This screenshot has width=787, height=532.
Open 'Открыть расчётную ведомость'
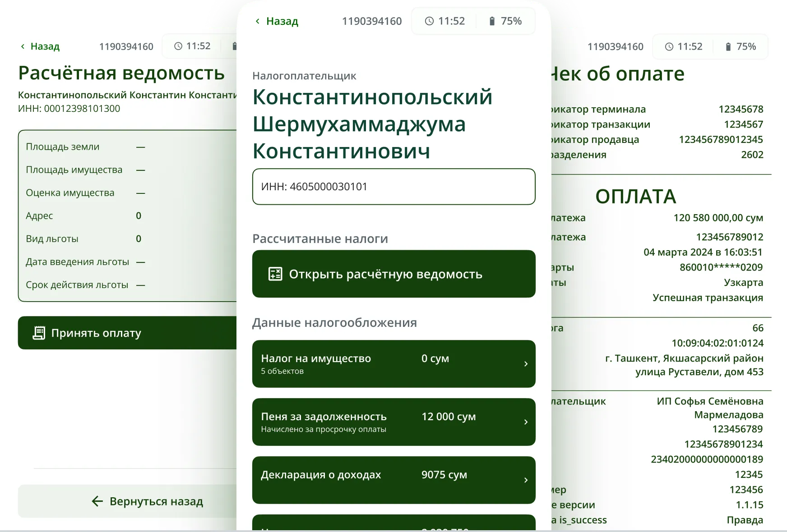(393, 274)
